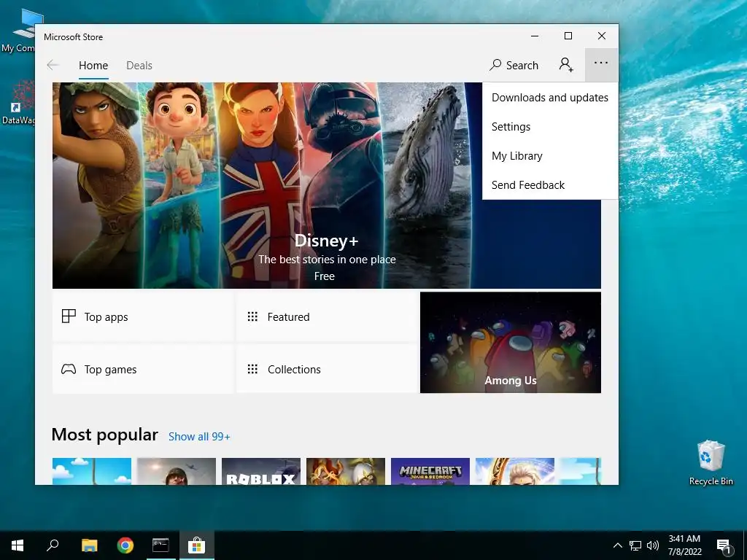This screenshot has height=560, width=747.
Task: Select Settings from the menu
Action: click(550, 127)
